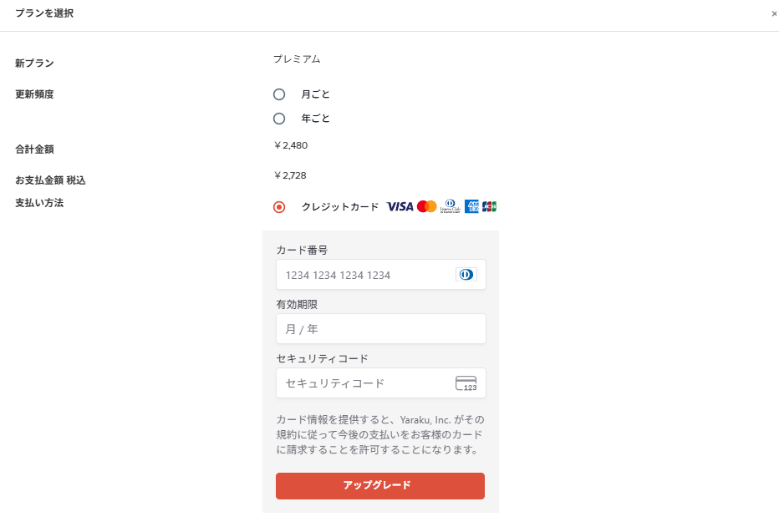The height and width of the screenshot is (532, 779).
Task: Focus the カード番号 input field
Action: coord(381,275)
